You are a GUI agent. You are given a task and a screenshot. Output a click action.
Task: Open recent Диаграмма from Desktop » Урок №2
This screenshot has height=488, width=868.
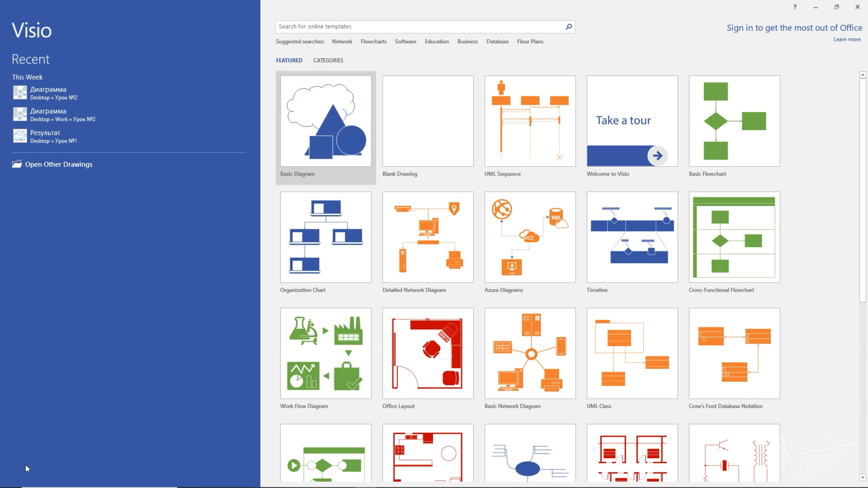129,93
